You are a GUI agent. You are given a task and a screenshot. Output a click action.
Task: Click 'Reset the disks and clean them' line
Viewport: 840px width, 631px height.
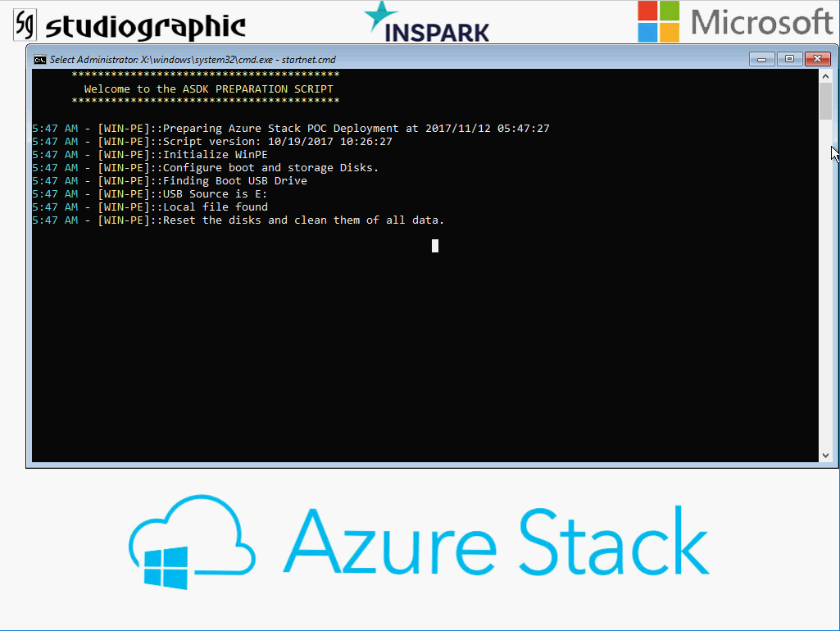pos(238,220)
